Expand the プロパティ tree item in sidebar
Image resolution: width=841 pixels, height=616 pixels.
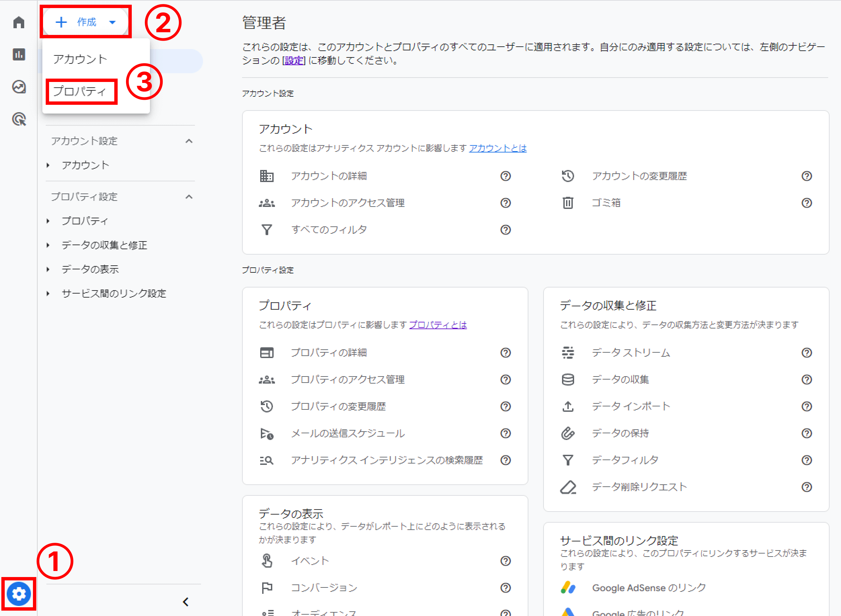[48, 221]
